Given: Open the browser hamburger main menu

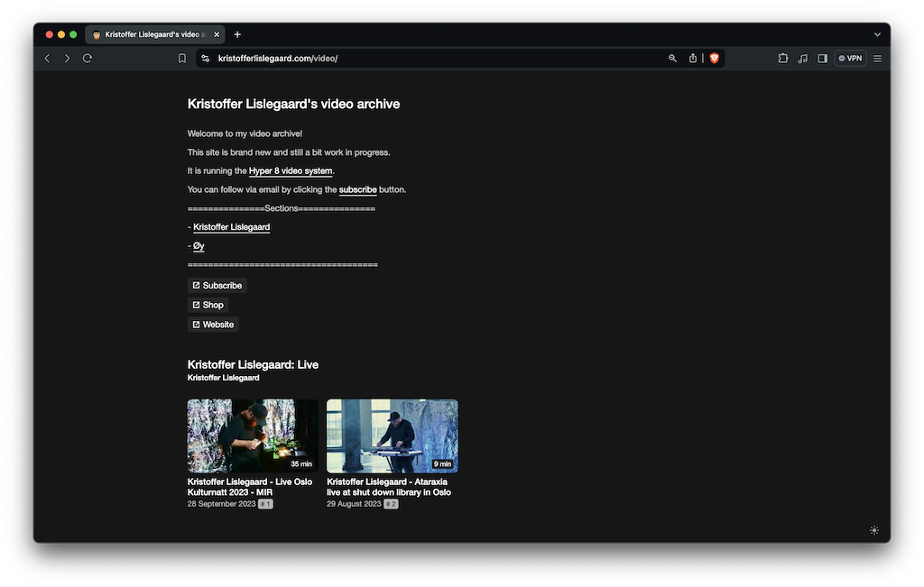Looking at the screenshot, I should coord(877,58).
